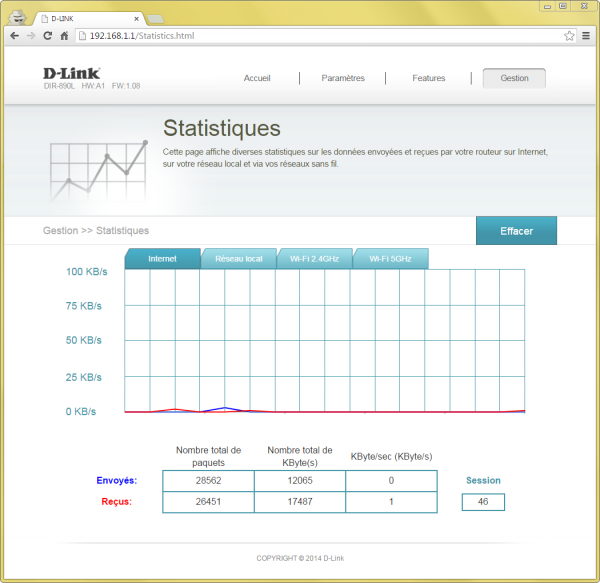
Task: Show the Wi-Fi 2.4GHz statistics tab
Action: click(314, 259)
